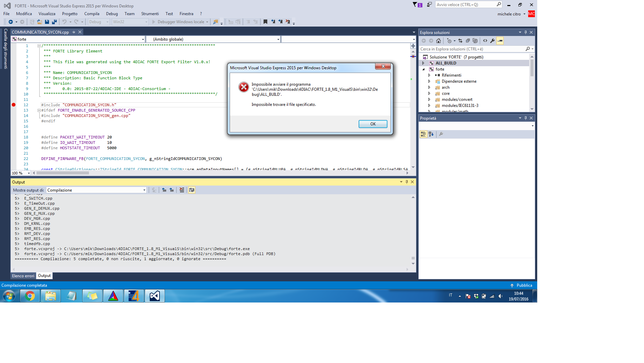Open Properties wrench icon in Esplora soluzioni
The width and height of the screenshot is (644, 363).
point(493,41)
